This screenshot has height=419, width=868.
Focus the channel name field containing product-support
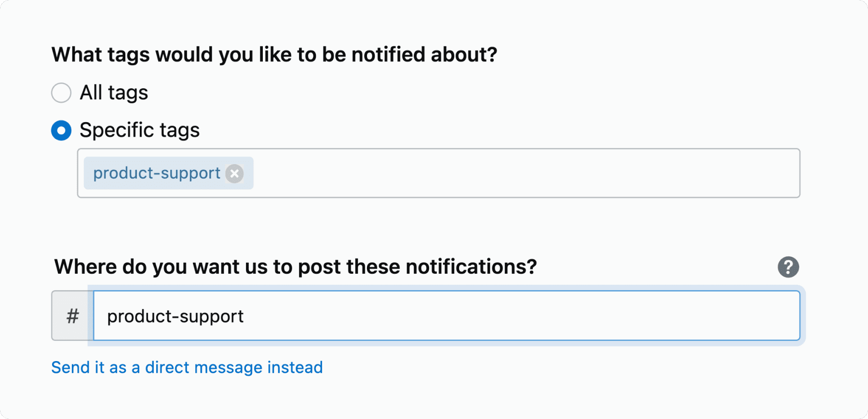point(447,316)
